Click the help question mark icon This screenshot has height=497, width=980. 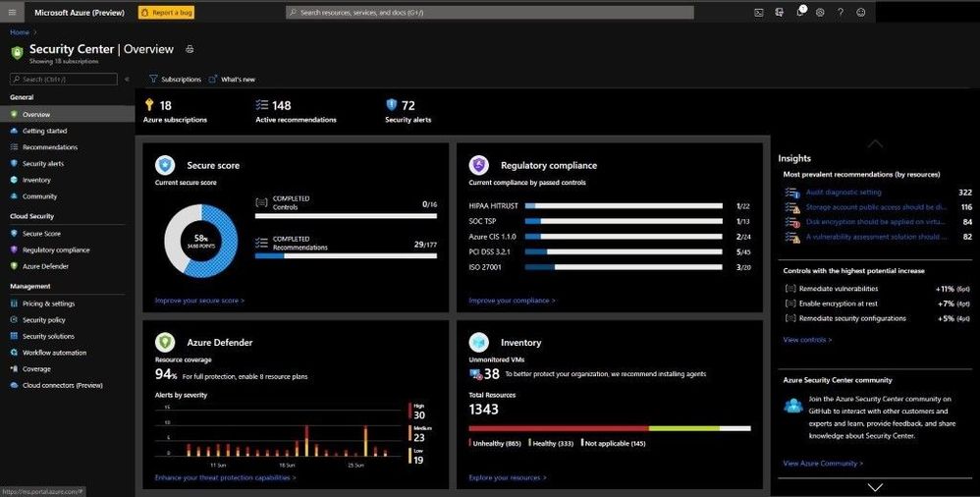841,12
